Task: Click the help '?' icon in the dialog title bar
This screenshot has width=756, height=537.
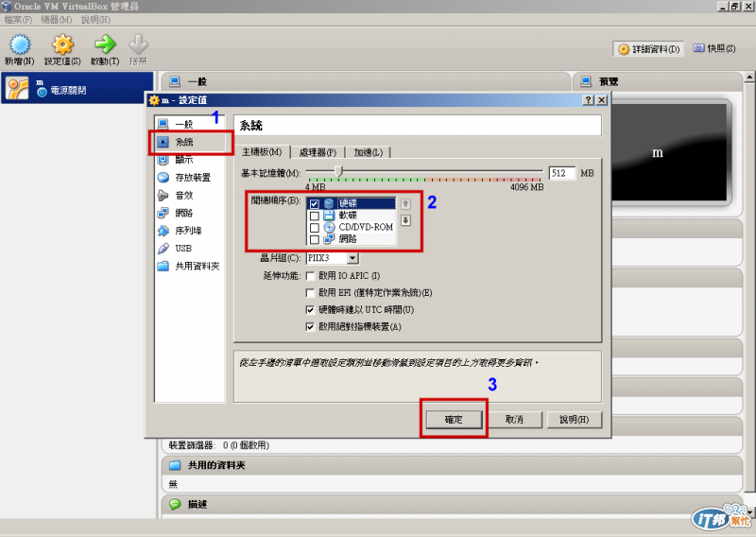Action: click(588, 100)
